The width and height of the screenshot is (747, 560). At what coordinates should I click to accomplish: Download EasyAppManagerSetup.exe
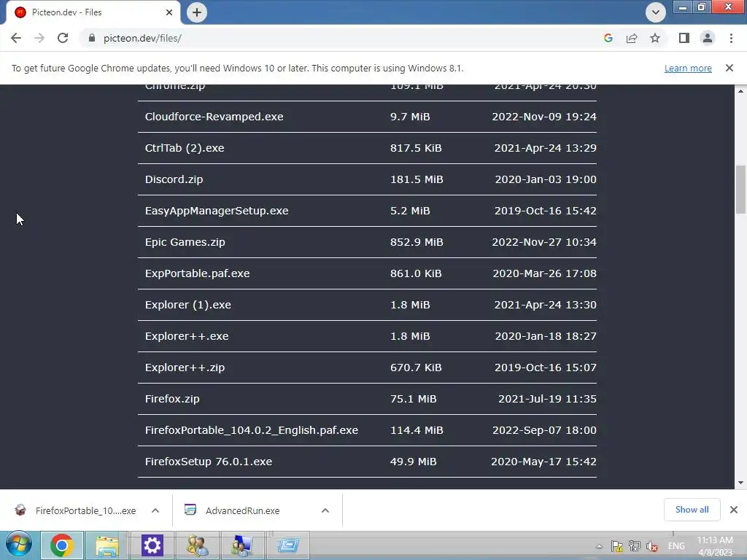(x=217, y=211)
